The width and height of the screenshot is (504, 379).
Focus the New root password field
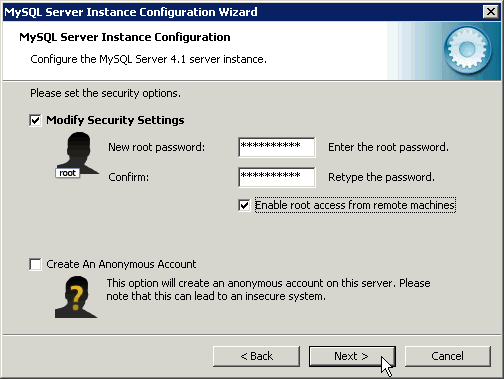point(276,147)
